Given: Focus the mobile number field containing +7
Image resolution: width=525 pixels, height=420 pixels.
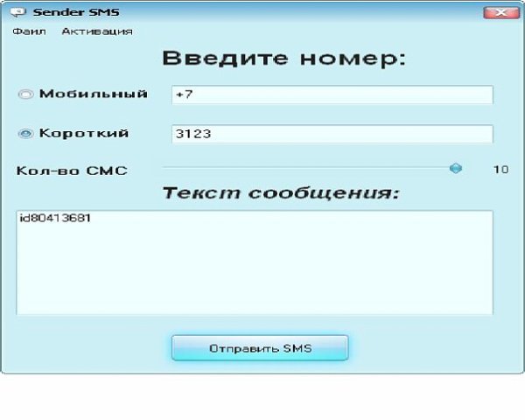Looking at the screenshot, I should 332,94.
